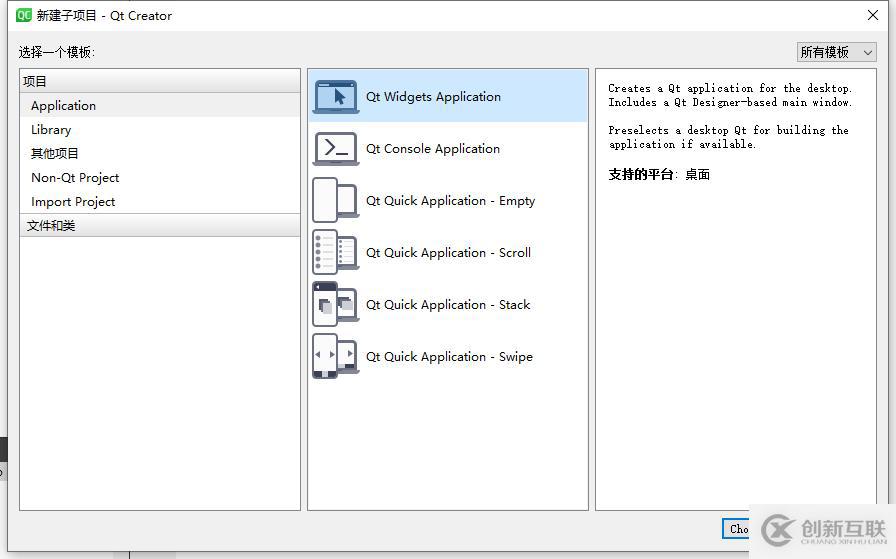The image size is (896, 559).
Task: Click the Qt Quick Application Empty icon
Action: [x=336, y=200]
